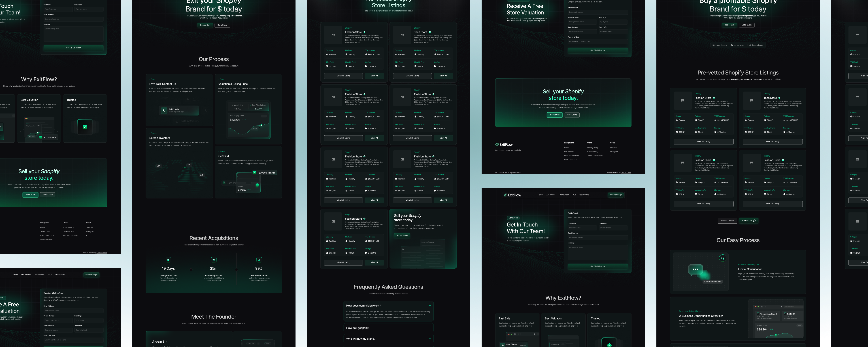Open image placeholder, Fashion Store beside Get P/L Sheet
The width and height of the screenshot is (868, 347).
(x=333, y=221)
